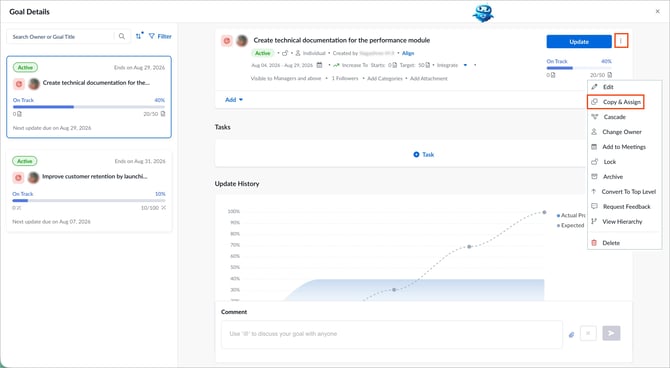This screenshot has height=368, width=670.
Task: Click Add Attachment
Action: click(x=429, y=78)
